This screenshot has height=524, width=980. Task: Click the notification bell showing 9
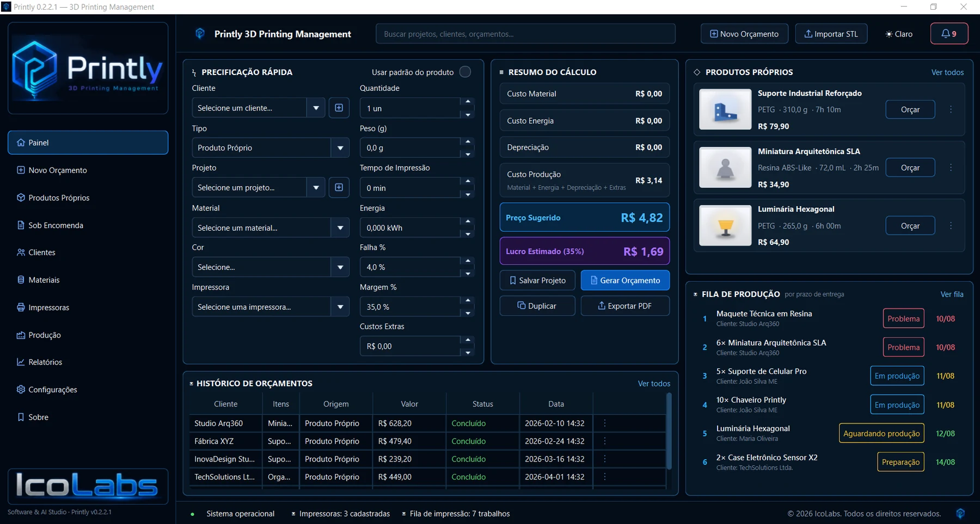tap(949, 34)
